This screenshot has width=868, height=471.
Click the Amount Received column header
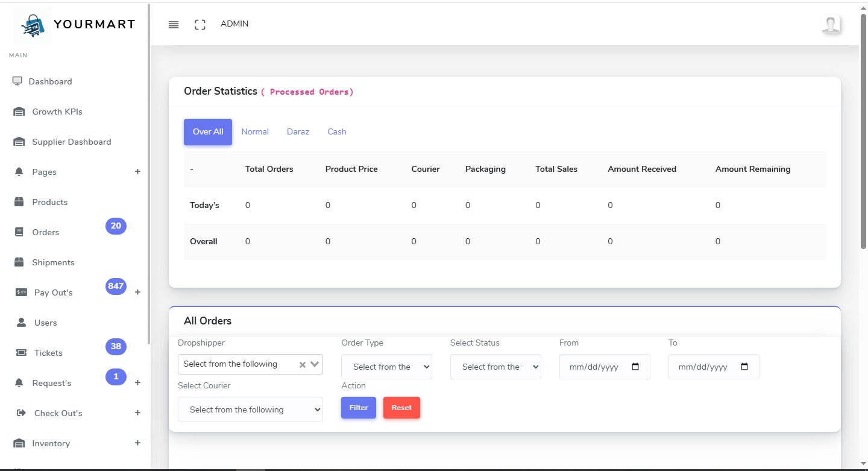pos(642,169)
